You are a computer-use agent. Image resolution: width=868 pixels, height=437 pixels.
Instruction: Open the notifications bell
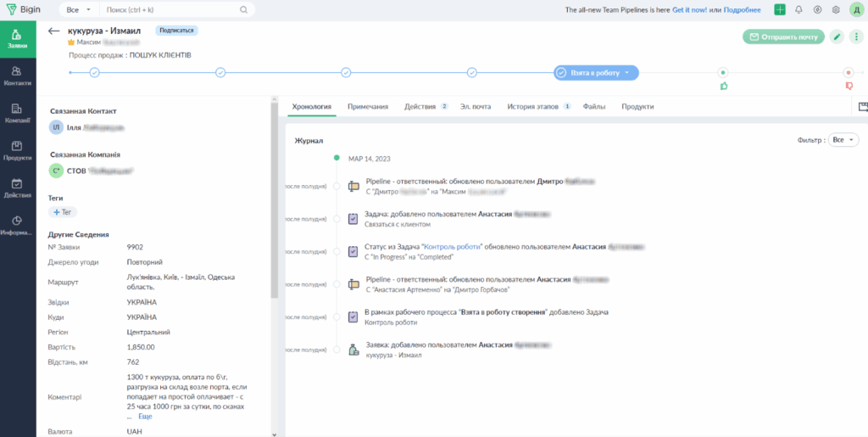point(798,10)
